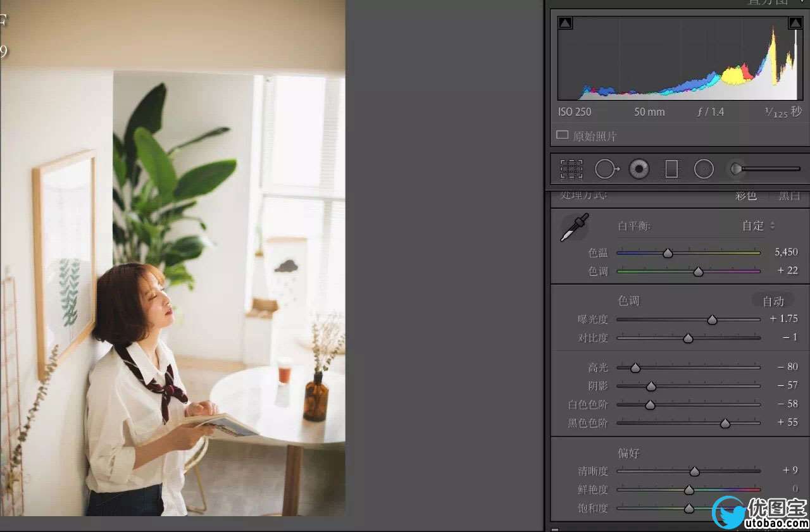Click the 黑色色阶 label text
Viewport: 810px width, 532px height.
(x=588, y=423)
